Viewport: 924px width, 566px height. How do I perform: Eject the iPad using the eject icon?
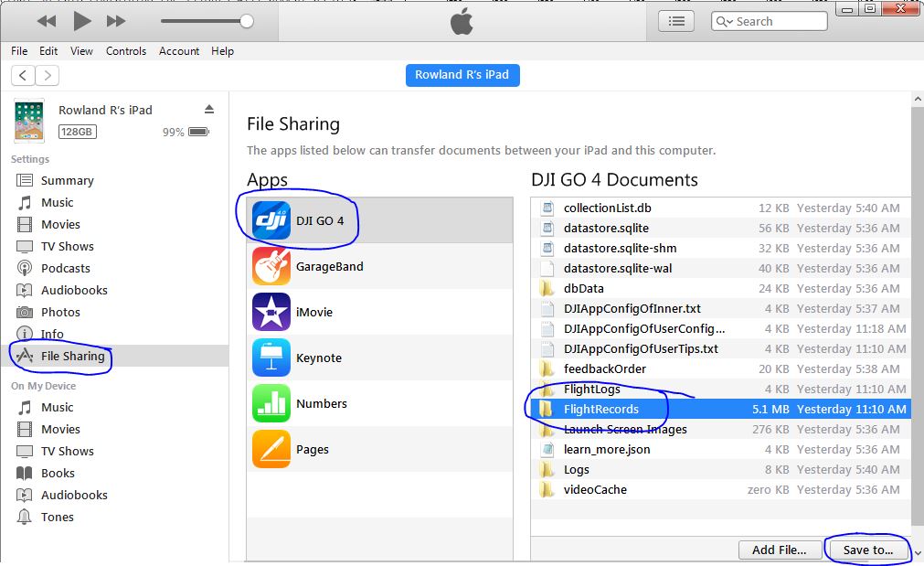[x=208, y=110]
